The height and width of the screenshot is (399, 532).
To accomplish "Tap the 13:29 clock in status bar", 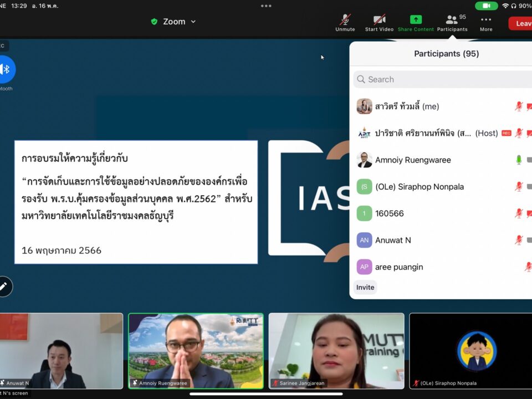I will (x=19, y=6).
